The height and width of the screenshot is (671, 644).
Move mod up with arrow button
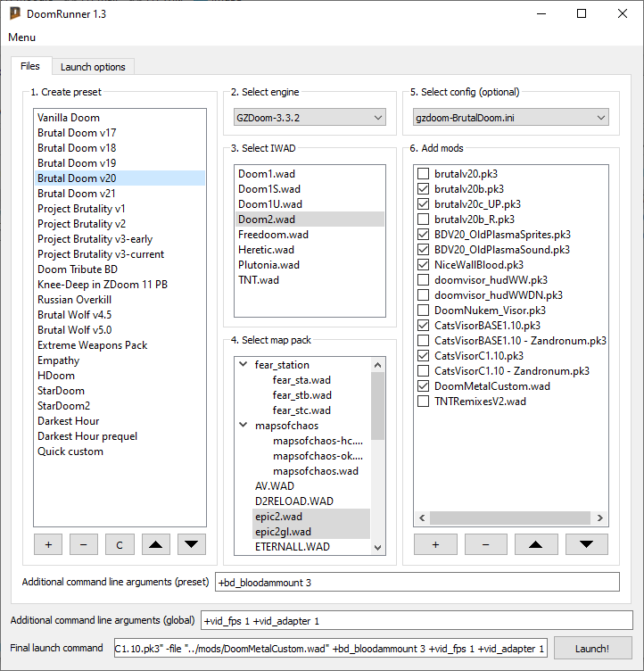(536, 544)
